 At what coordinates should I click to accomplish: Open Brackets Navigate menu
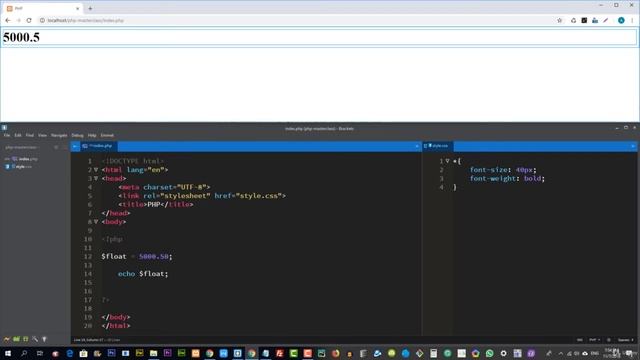pos(59,135)
